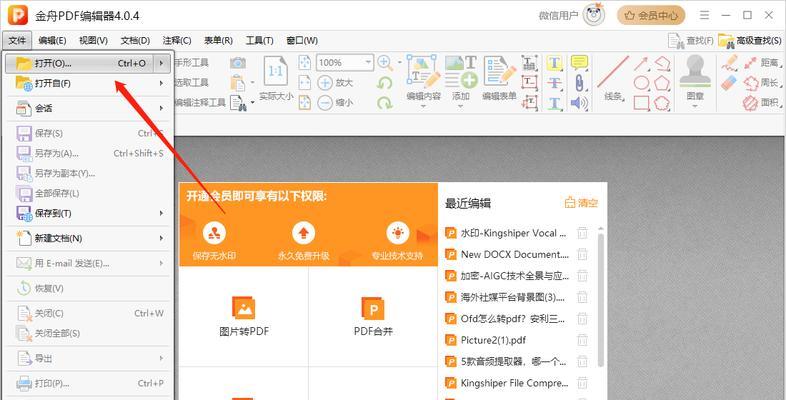Image resolution: width=786 pixels, height=400 pixels.
Task: Expand the Save To (保存到) submenu
Action: (x=161, y=214)
